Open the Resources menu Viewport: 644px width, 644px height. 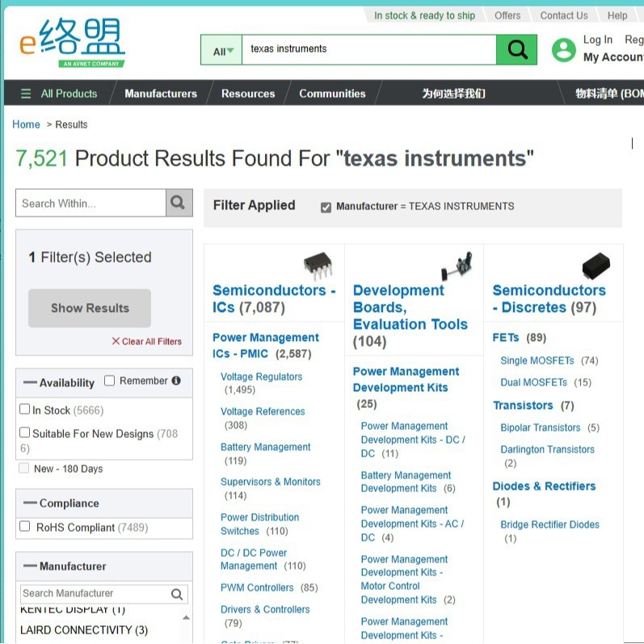coord(248,94)
